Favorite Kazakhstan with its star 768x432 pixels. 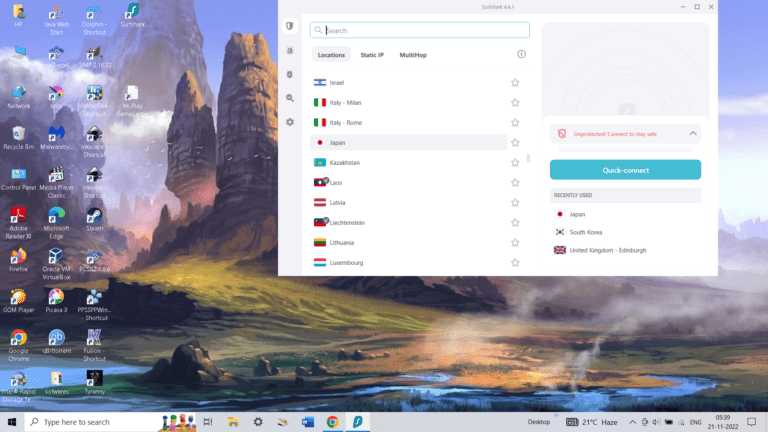click(x=515, y=163)
